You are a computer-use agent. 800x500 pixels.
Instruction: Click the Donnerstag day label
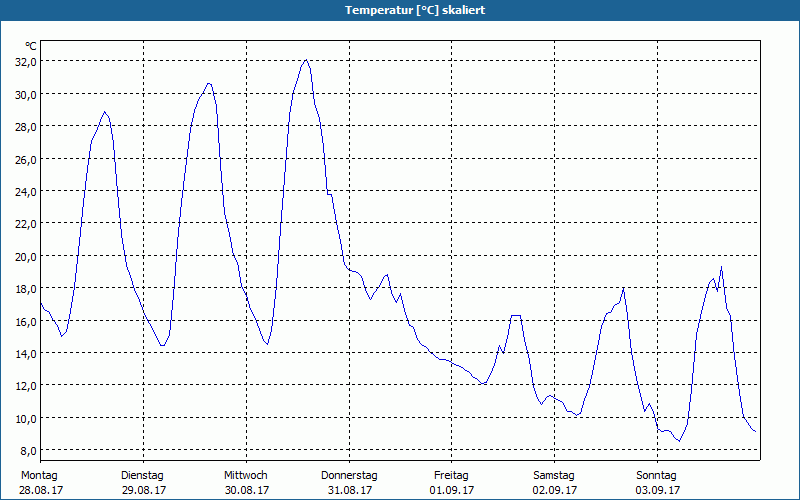pyautogui.click(x=349, y=476)
